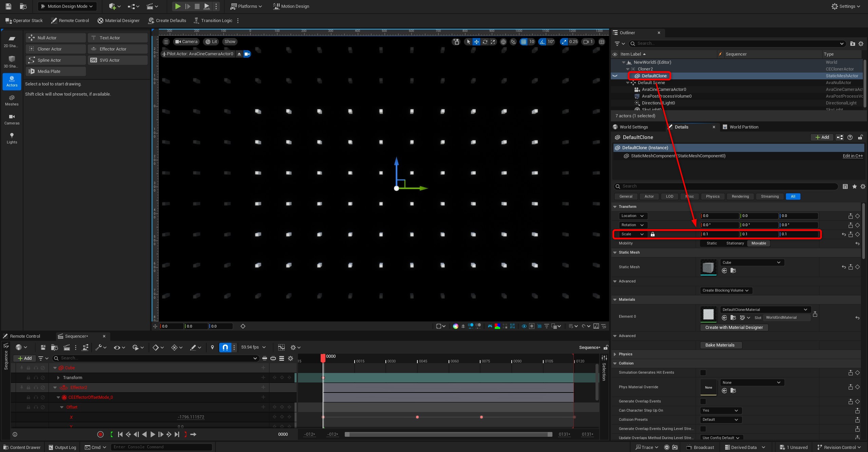Click the Scale lock icon
The image size is (868, 452).
coord(653,234)
